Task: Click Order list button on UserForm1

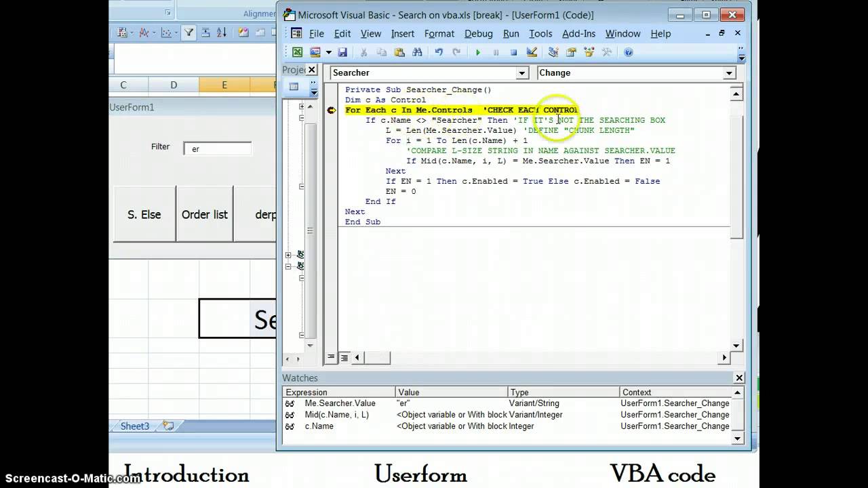Action: [x=205, y=214]
